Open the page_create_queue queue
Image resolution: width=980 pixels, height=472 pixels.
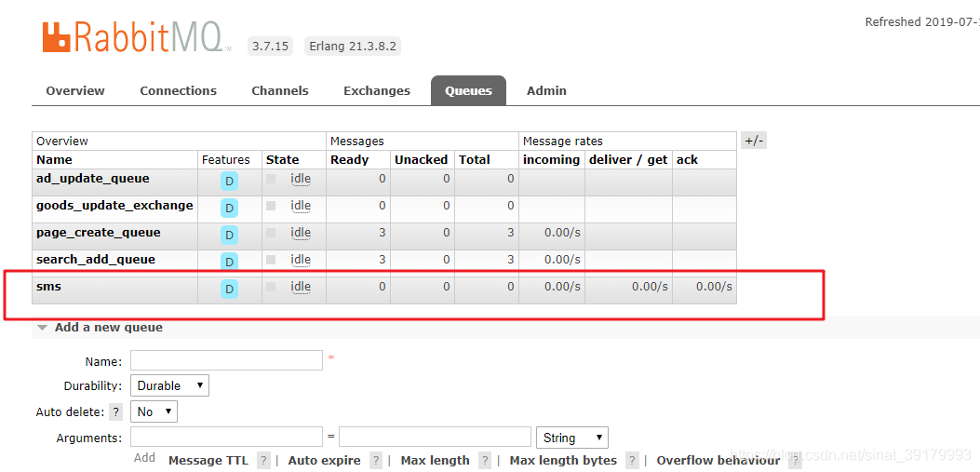tap(98, 233)
